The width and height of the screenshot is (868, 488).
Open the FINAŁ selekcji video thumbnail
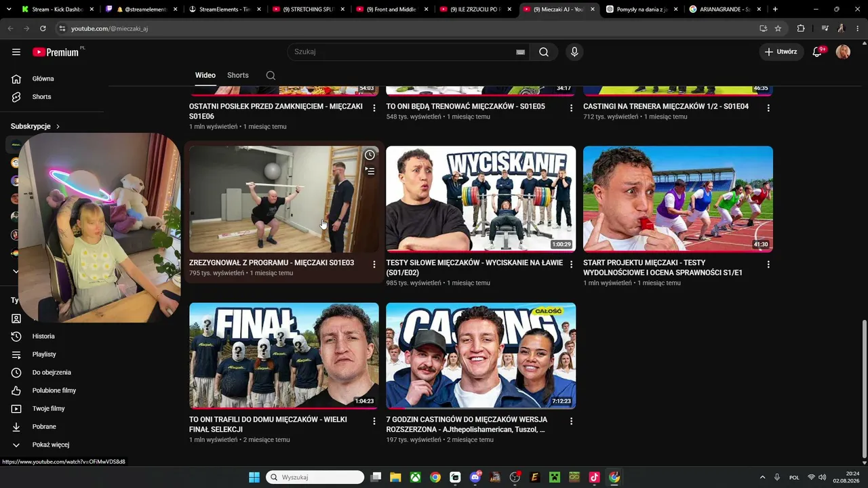[284, 356]
